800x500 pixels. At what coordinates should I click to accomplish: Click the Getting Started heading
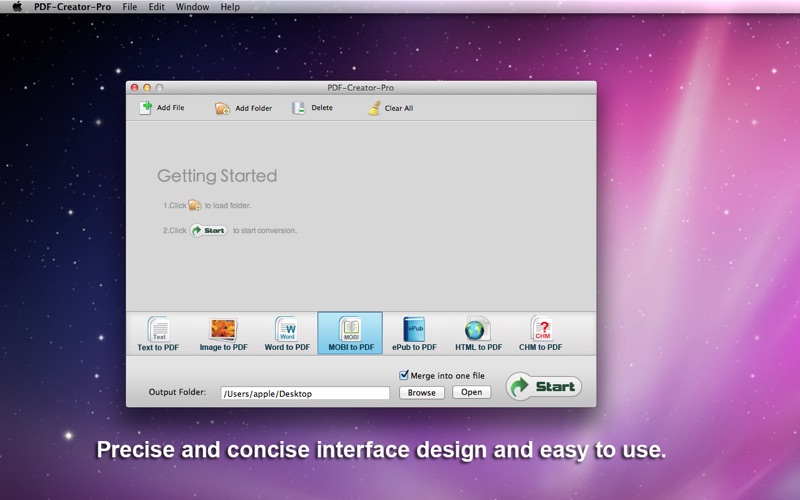tap(217, 176)
